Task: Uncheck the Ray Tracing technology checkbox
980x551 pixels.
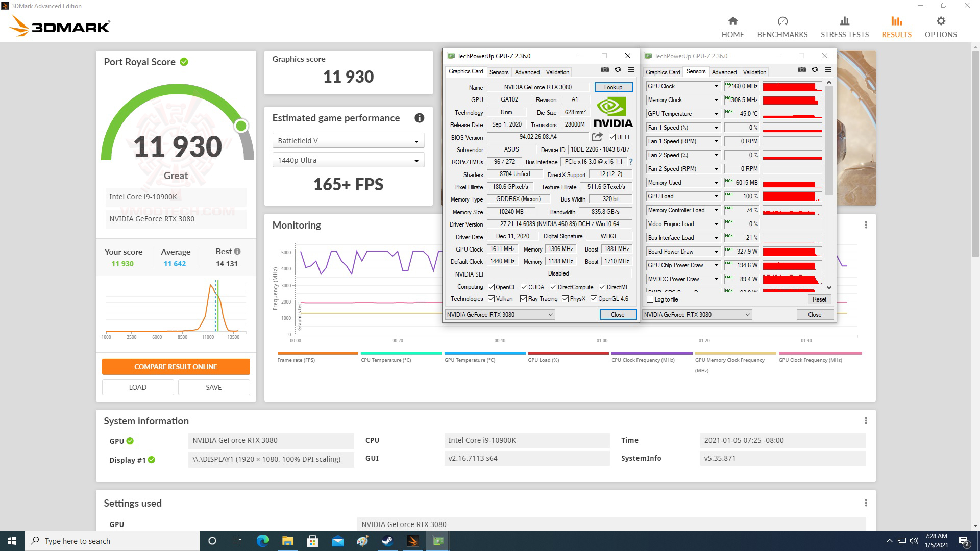Action: click(x=523, y=298)
